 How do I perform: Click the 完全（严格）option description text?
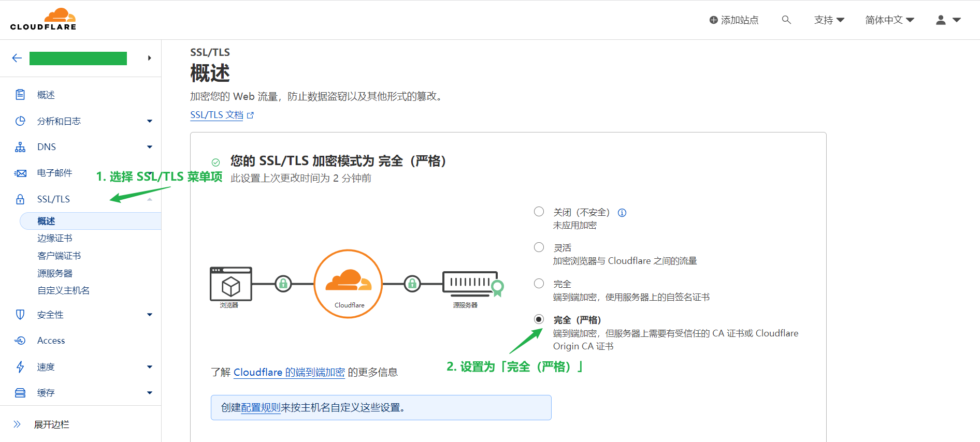[x=676, y=340]
